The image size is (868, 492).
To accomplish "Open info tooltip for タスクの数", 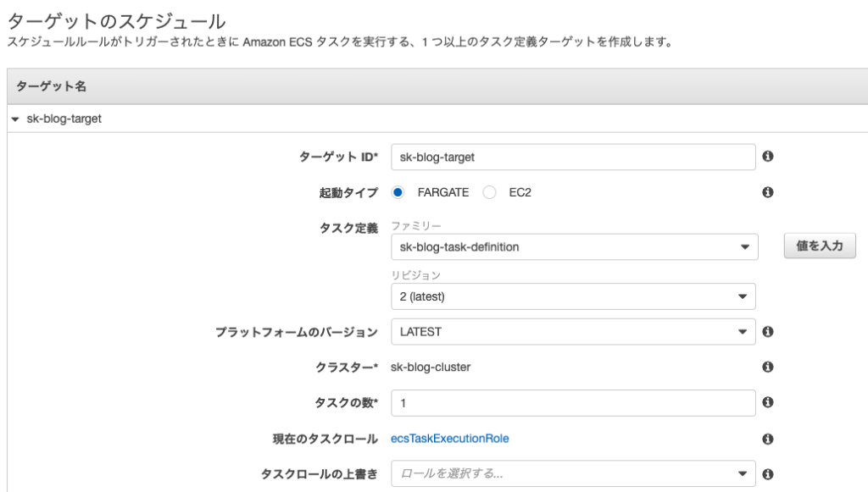I will [x=769, y=403].
